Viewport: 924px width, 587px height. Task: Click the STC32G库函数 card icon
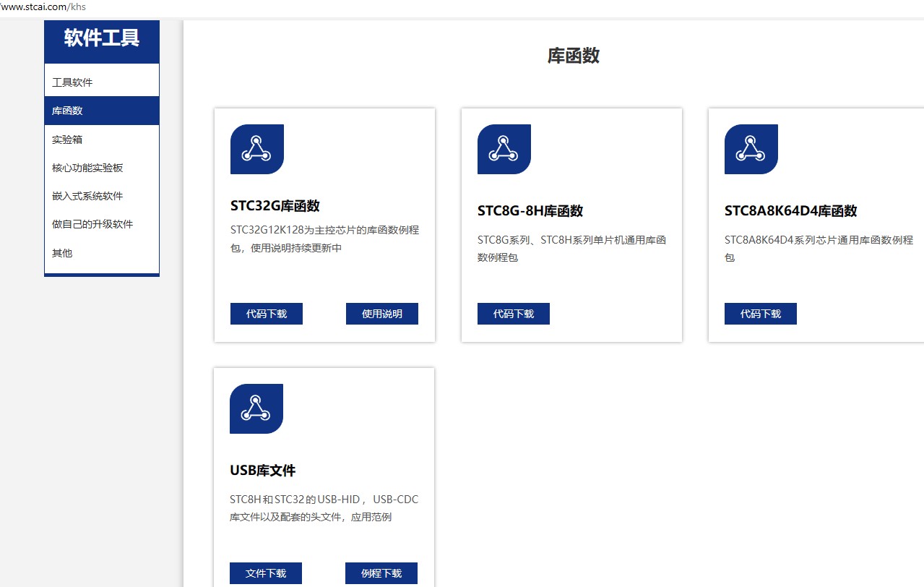tap(256, 149)
